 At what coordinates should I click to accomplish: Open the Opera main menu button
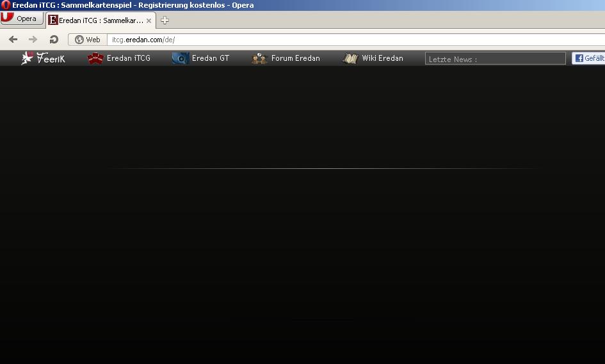20,19
